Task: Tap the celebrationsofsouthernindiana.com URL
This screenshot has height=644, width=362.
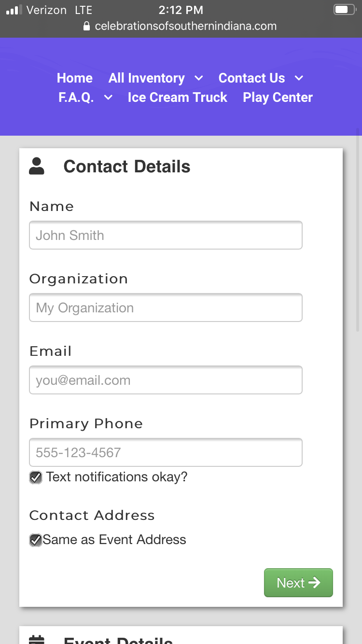Action: pos(186,26)
